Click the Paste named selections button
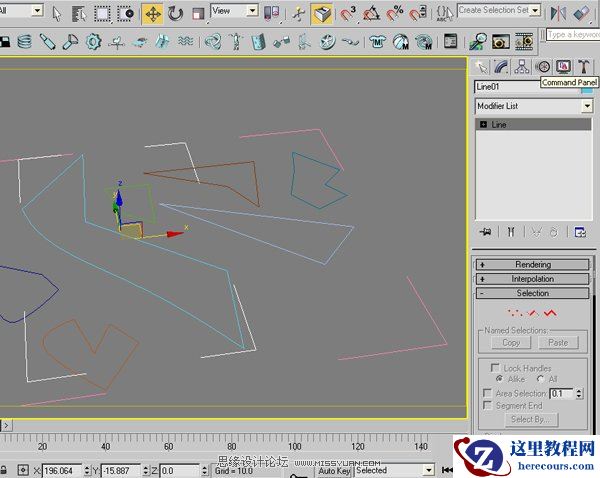The image size is (600, 478). pyautogui.click(x=558, y=343)
